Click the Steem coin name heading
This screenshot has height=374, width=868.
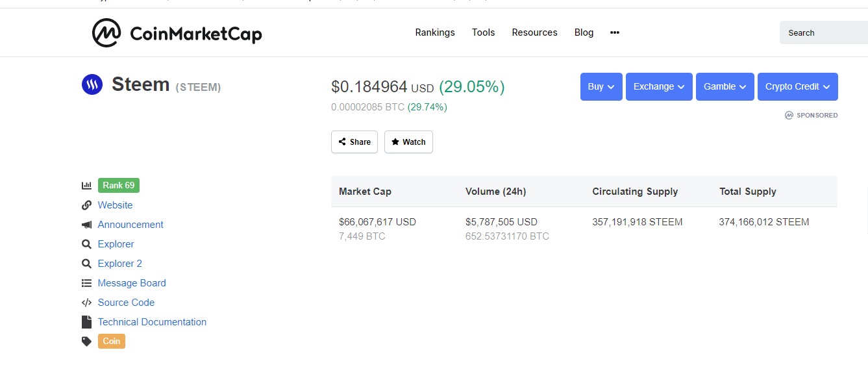click(x=141, y=84)
